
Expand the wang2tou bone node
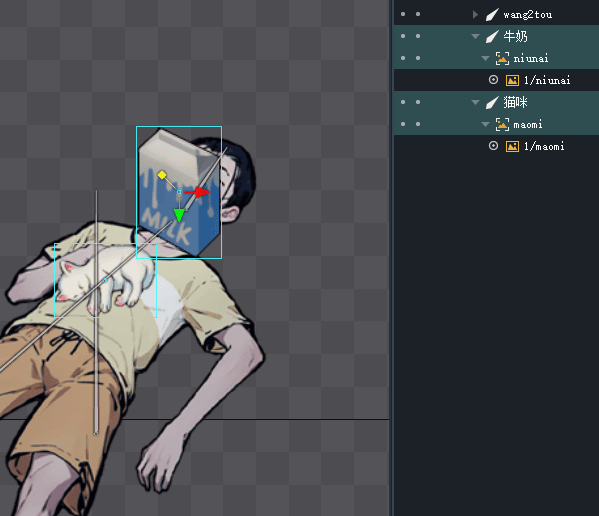coord(475,15)
